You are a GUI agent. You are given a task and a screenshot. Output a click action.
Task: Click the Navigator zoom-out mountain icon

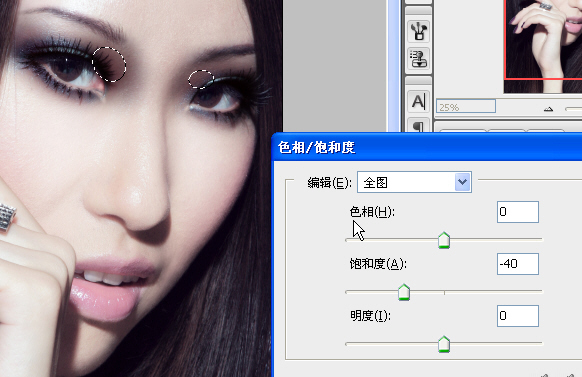coord(548,109)
